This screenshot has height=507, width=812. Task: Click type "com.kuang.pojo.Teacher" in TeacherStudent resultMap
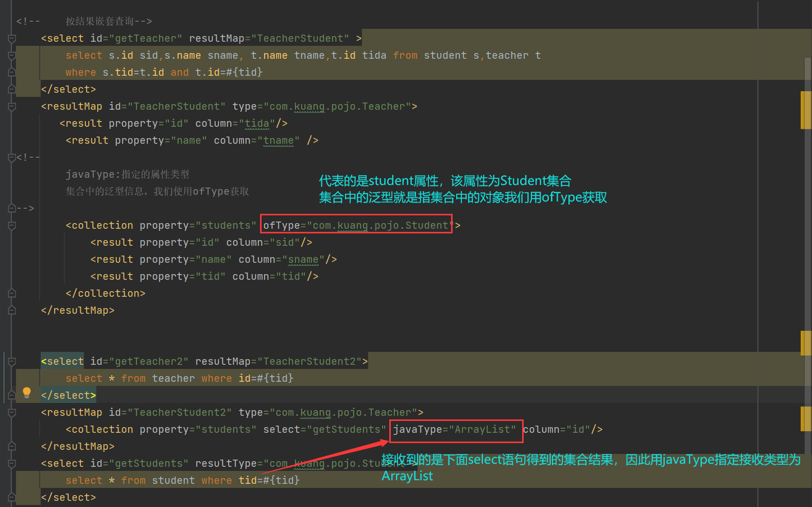pyautogui.click(x=337, y=107)
